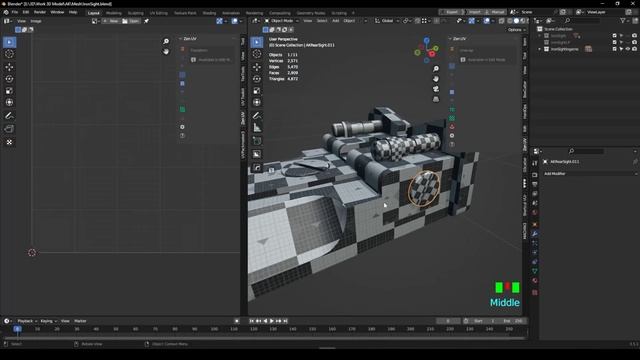Select the Transform tool in 3D viewport
This screenshot has height=360, width=640.
pos(257,102)
